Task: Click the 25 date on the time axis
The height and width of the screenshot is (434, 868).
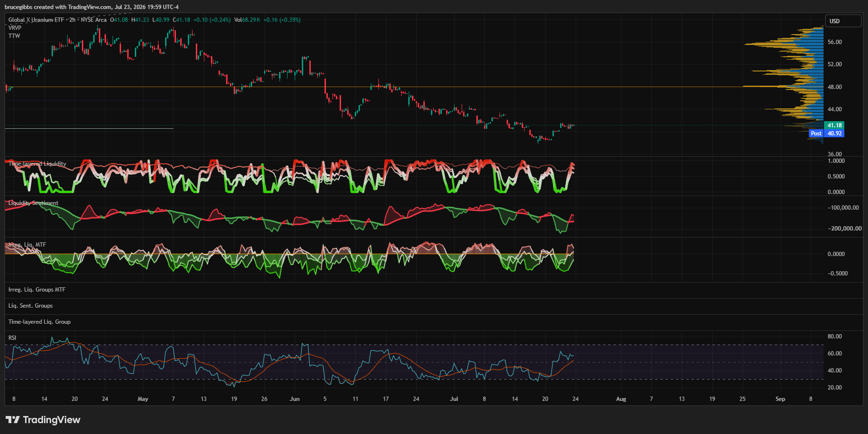Action: pyautogui.click(x=743, y=399)
